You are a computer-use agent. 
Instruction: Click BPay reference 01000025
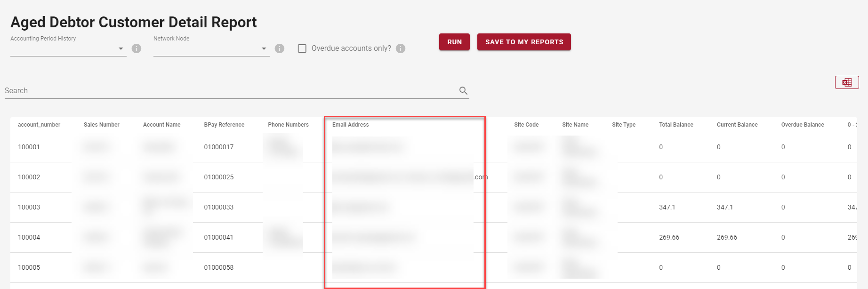219,177
